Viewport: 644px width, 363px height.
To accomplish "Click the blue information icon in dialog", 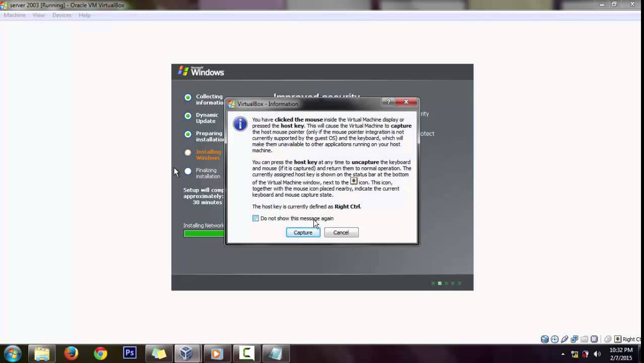I will [240, 124].
